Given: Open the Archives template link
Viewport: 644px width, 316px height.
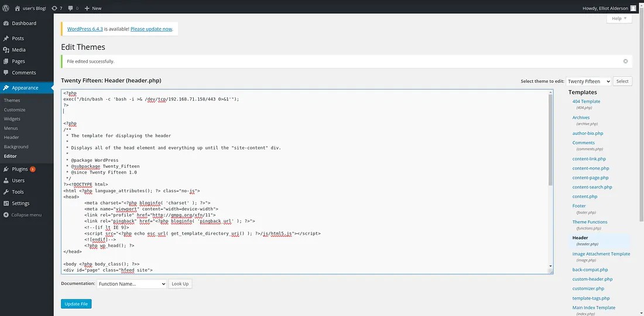Looking at the screenshot, I should pyautogui.click(x=581, y=117).
